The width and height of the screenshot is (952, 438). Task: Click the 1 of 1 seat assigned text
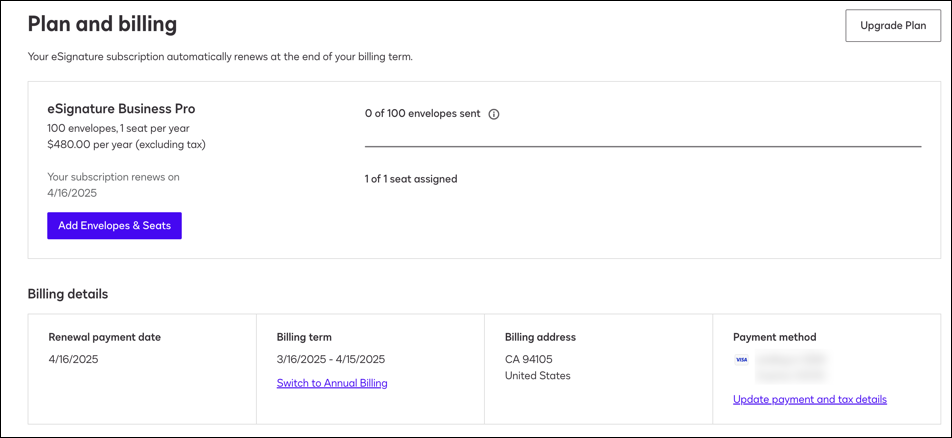(410, 179)
